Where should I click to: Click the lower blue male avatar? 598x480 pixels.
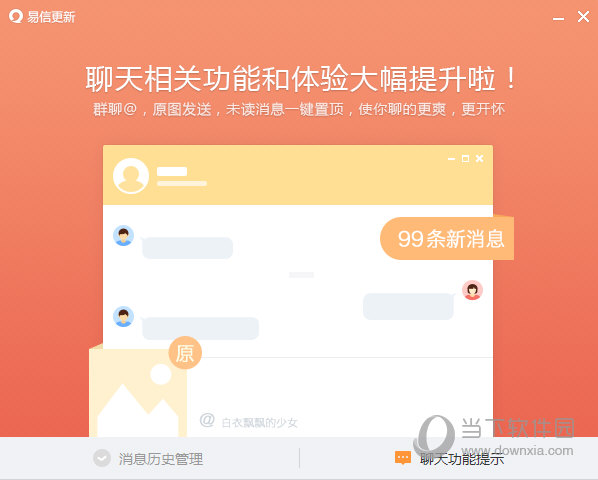(x=123, y=316)
